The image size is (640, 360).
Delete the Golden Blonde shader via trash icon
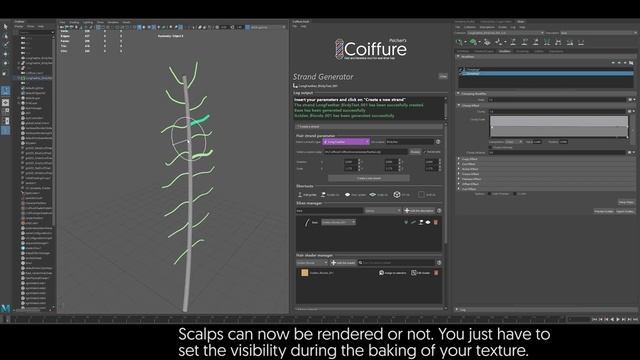point(436,273)
